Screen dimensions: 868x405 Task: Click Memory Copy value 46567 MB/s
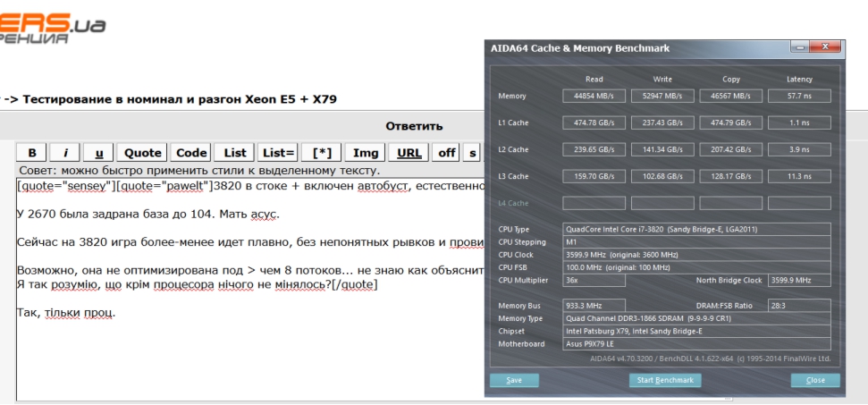pos(730,96)
